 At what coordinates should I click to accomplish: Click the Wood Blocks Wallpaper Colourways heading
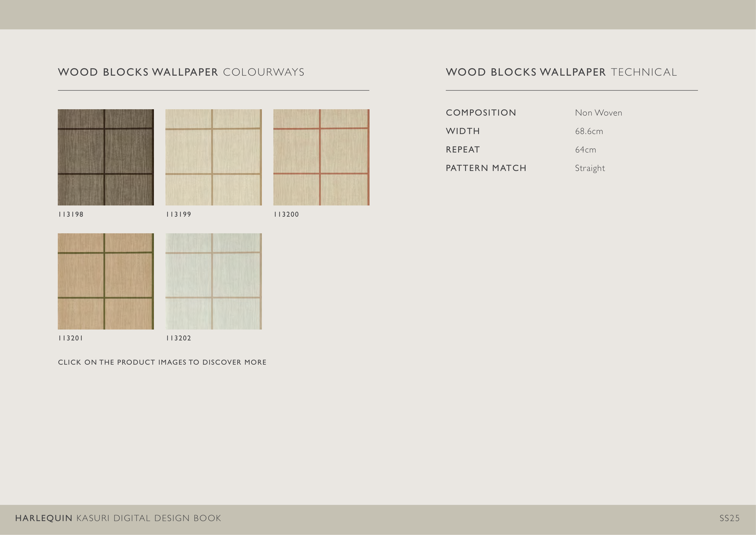[x=181, y=72]
